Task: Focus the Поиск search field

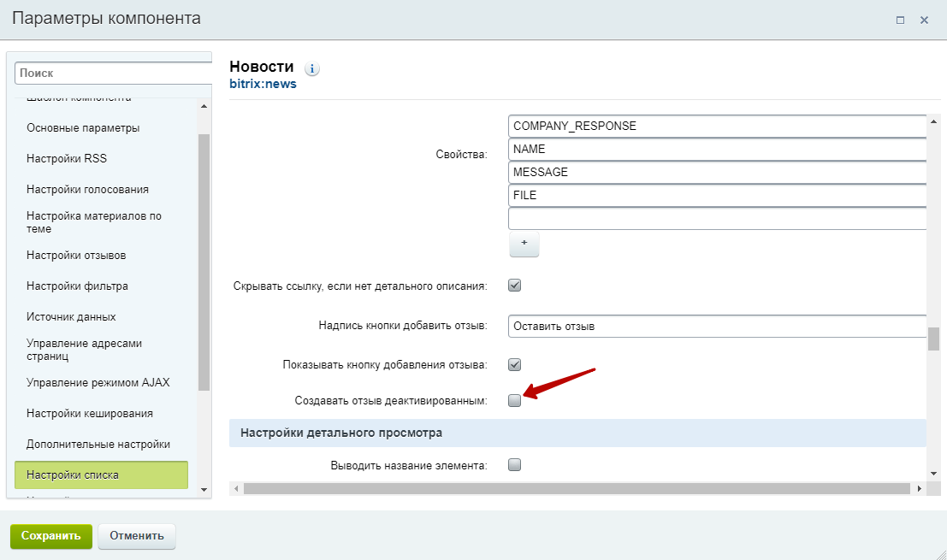Action: point(114,73)
